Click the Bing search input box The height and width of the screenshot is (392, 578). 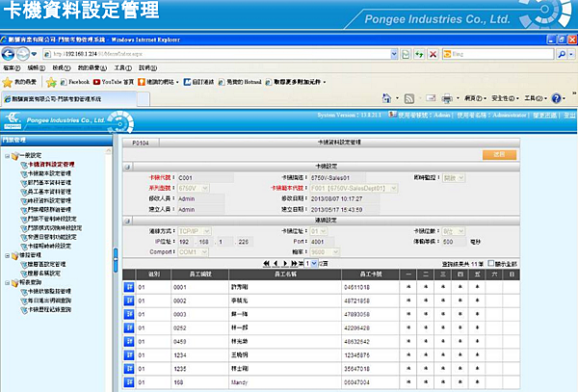click(498, 54)
